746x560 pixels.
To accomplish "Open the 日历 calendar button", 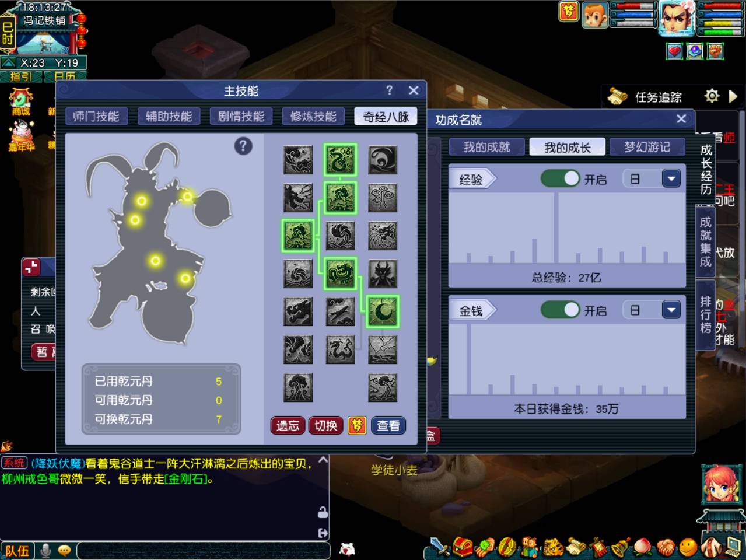I will click(x=65, y=76).
